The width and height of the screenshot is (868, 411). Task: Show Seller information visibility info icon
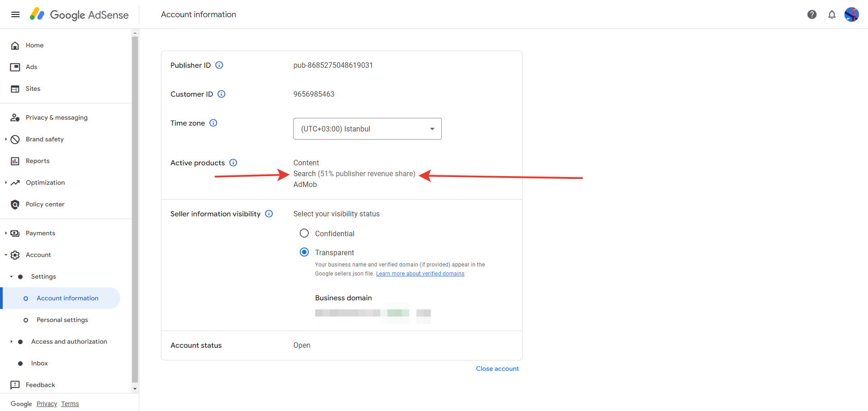(269, 214)
